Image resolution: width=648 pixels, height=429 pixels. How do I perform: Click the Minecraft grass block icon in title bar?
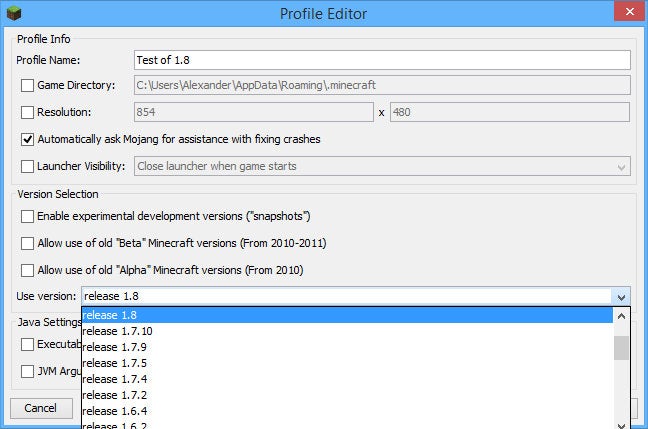click(x=14, y=14)
